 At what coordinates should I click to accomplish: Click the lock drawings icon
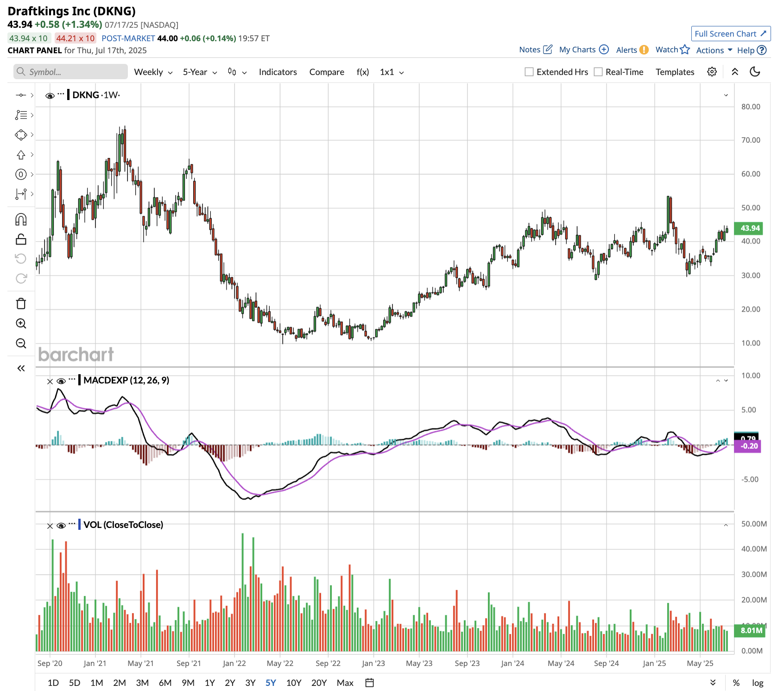point(21,239)
